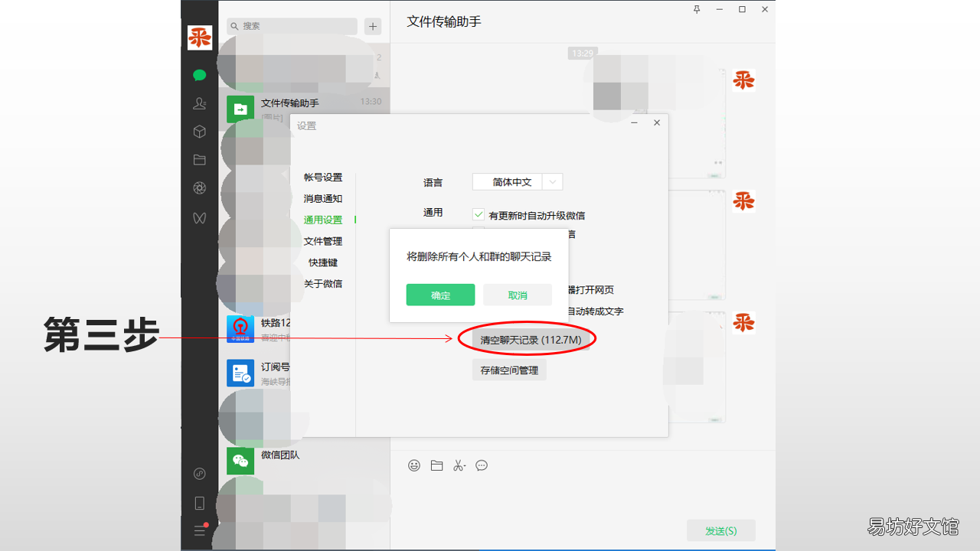Switch to 消息通知 tab
Image resolution: width=980 pixels, height=551 pixels.
pos(323,198)
